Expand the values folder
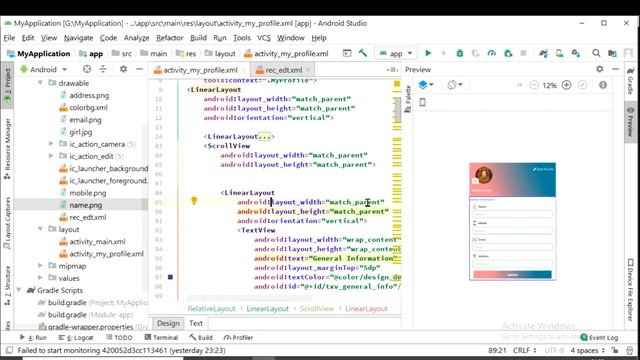640x360 pixels. tap(40, 278)
